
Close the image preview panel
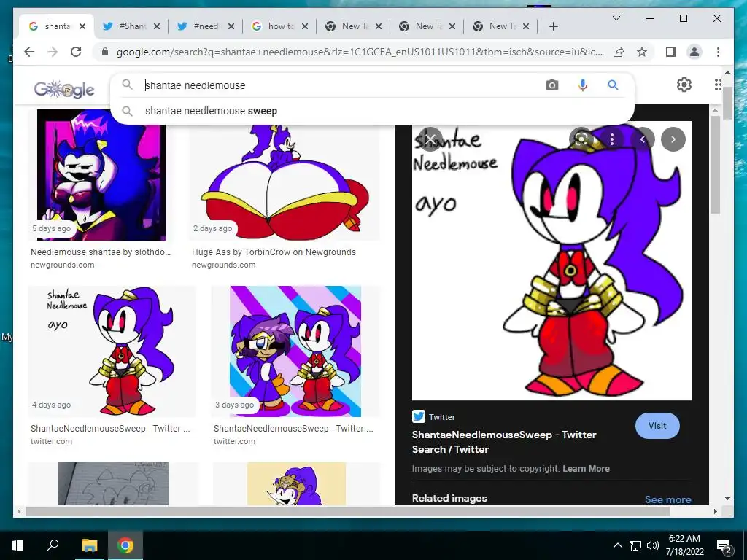click(430, 139)
